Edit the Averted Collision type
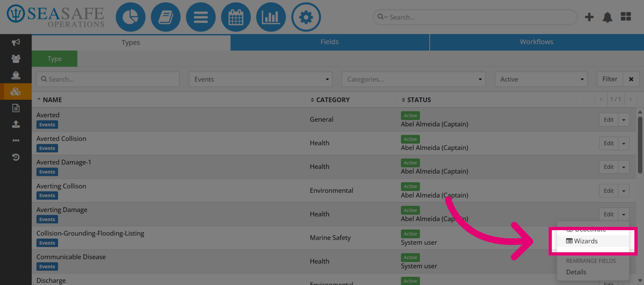The image size is (644, 285). (608, 143)
